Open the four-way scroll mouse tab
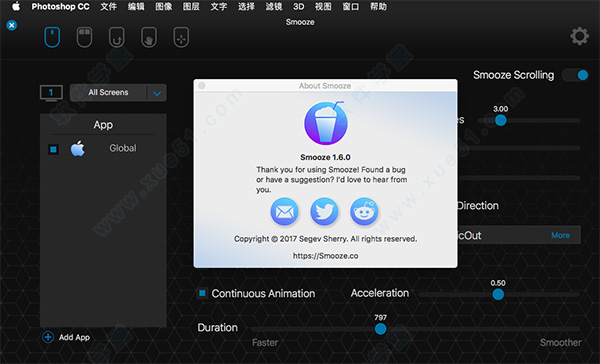The height and width of the screenshot is (364, 600). (181, 37)
